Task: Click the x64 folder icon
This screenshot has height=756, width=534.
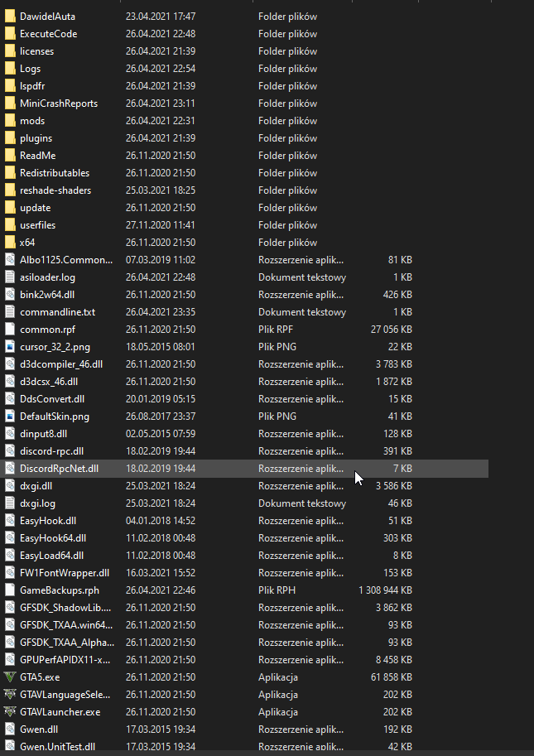Action: [x=10, y=242]
